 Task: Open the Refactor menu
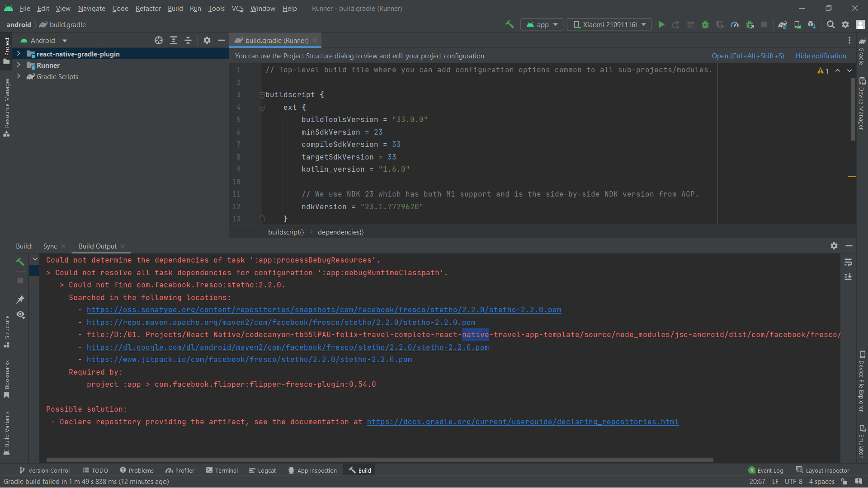pos(148,9)
